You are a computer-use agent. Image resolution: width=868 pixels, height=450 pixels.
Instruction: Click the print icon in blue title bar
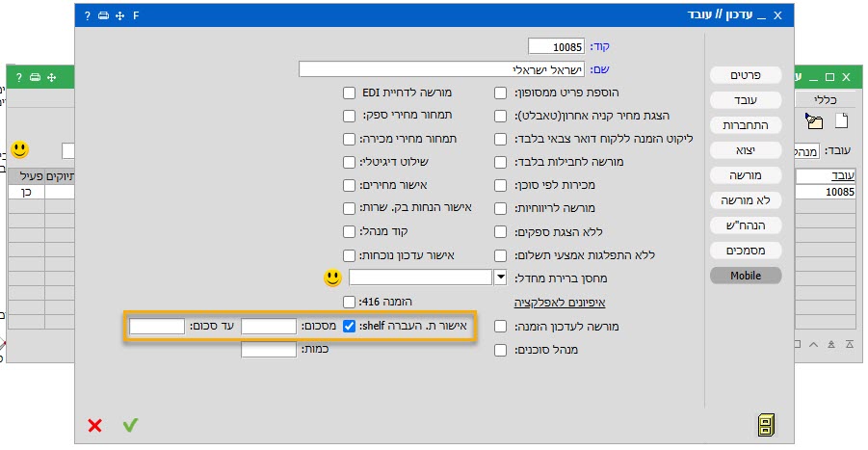[101, 16]
